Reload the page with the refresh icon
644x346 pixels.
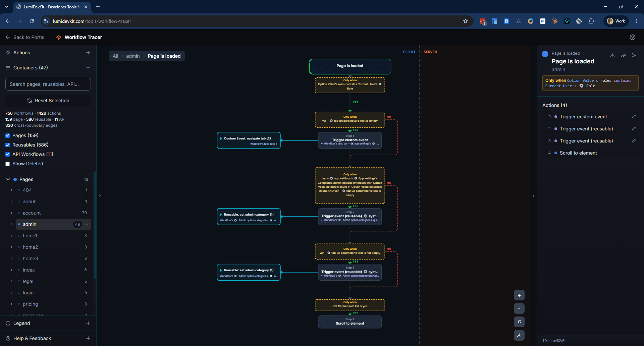point(32,21)
